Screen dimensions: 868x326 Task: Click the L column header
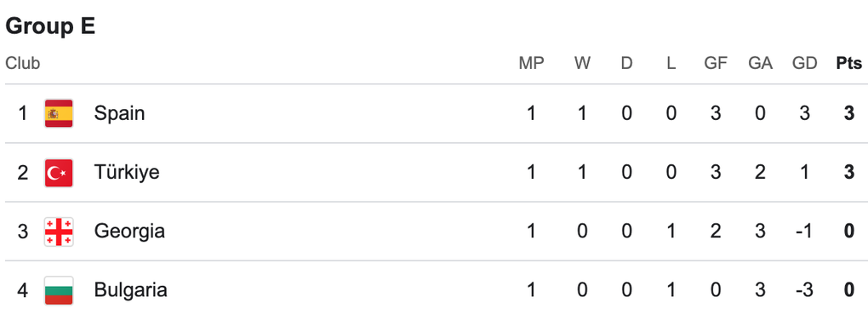(x=671, y=64)
